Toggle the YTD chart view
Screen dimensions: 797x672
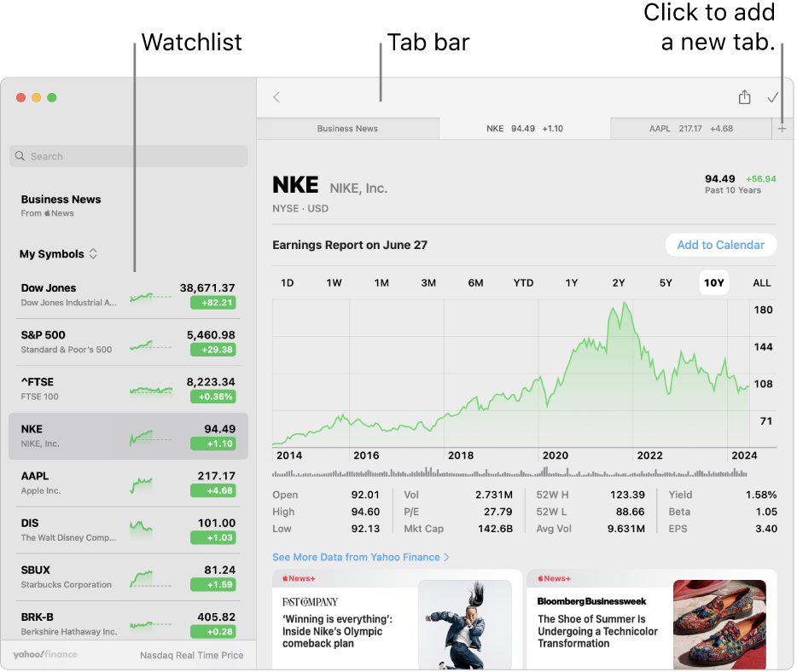[x=523, y=282]
